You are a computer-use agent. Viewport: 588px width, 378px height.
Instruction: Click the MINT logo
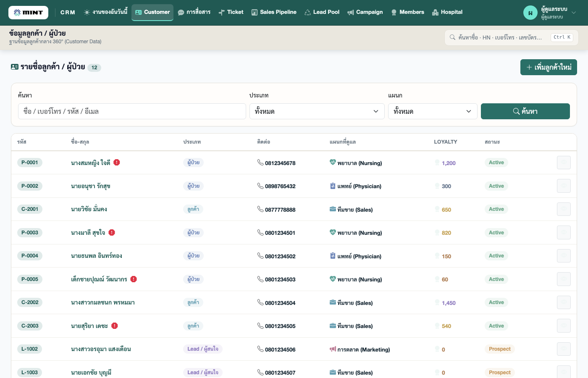[x=28, y=13]
